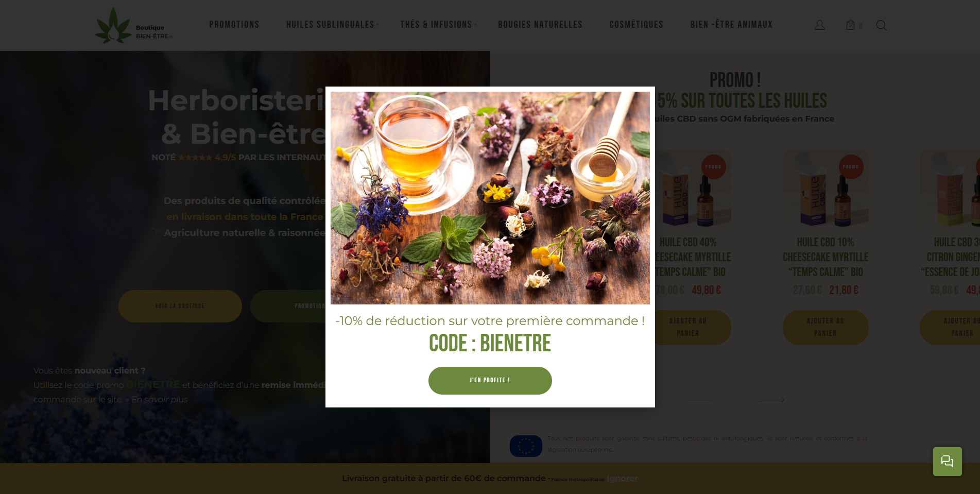
Task: Click the En savoir plus link
Action: [160, 400]
